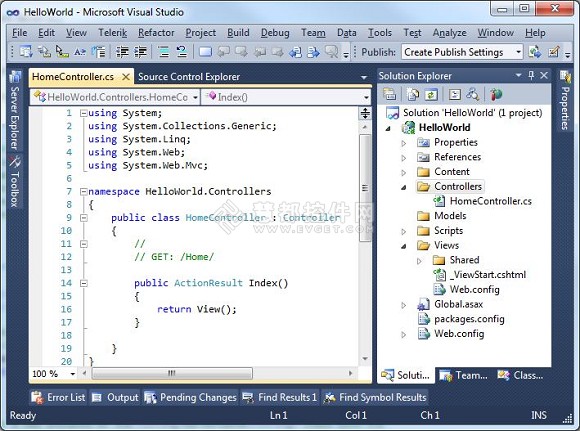This screenshot has height=431, width=580.
Task: Open the Output panel
Action: 115,397
